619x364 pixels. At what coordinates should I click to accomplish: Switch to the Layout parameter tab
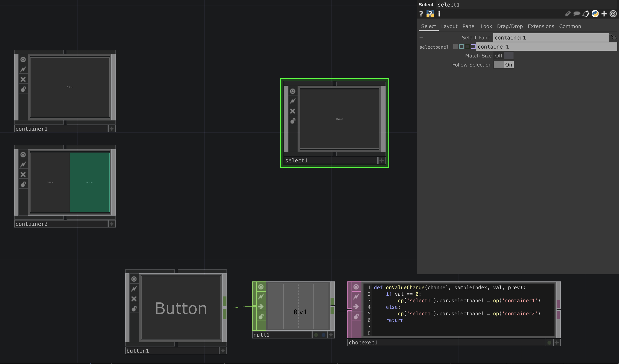[449, 26]
